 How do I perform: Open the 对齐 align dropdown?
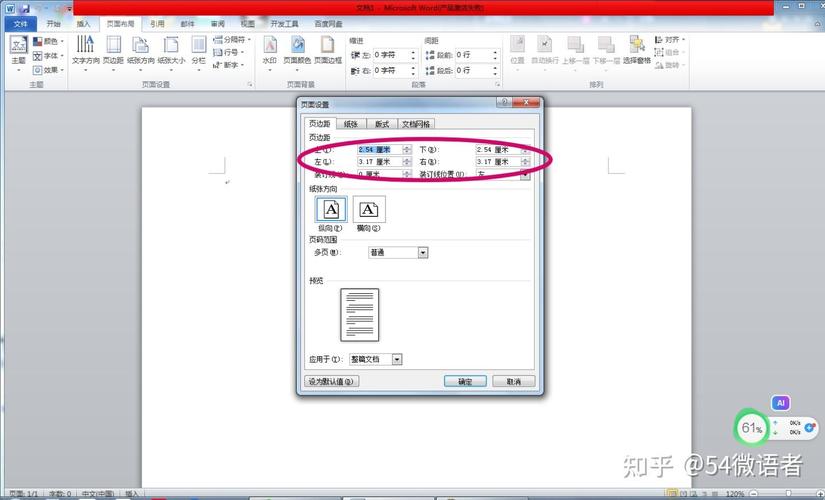pos(670,39)
